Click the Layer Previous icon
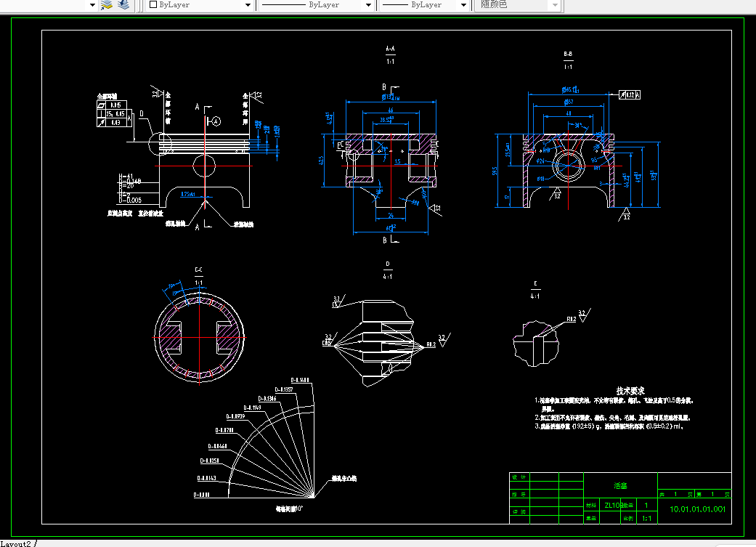 coord(123,5)
